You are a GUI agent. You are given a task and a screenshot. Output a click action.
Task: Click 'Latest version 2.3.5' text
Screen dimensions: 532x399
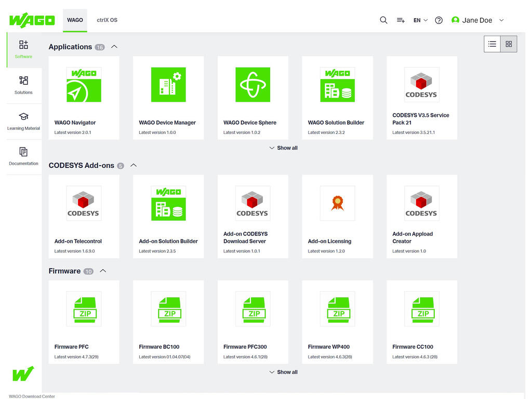(x=157, y=251)
